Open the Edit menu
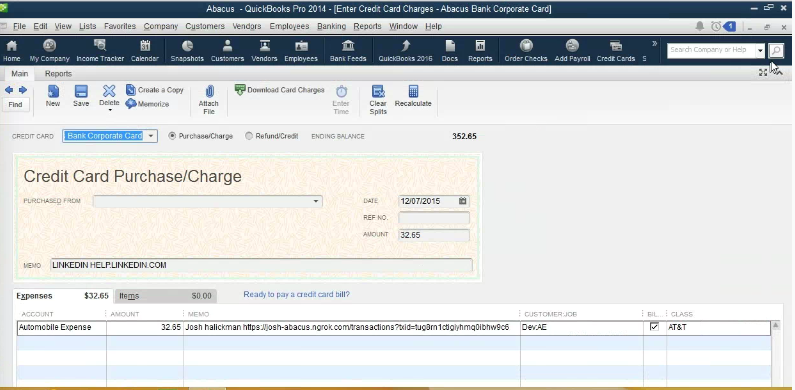The height and width of the screenshot is (390, 795). [41, 26]
